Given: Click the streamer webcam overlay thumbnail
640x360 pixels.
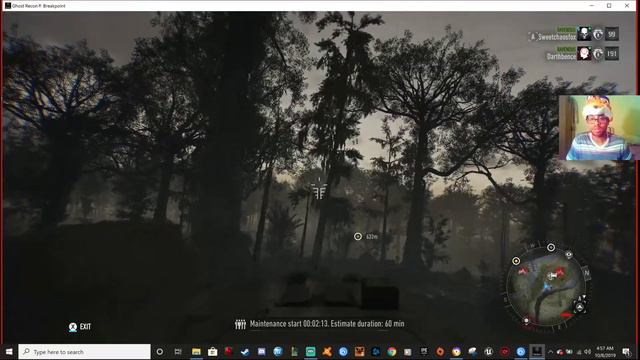Looking at the screenshot, I should click(599, 128).
